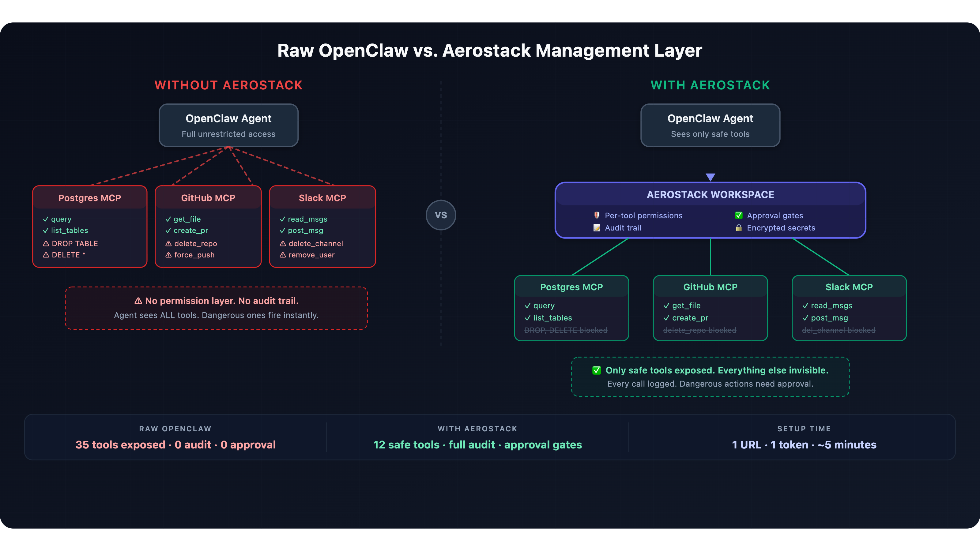Click the OpenClaw Agent Sees only safe tools box
The width and height of the screenshot is (980, 551).
point(710,126)
